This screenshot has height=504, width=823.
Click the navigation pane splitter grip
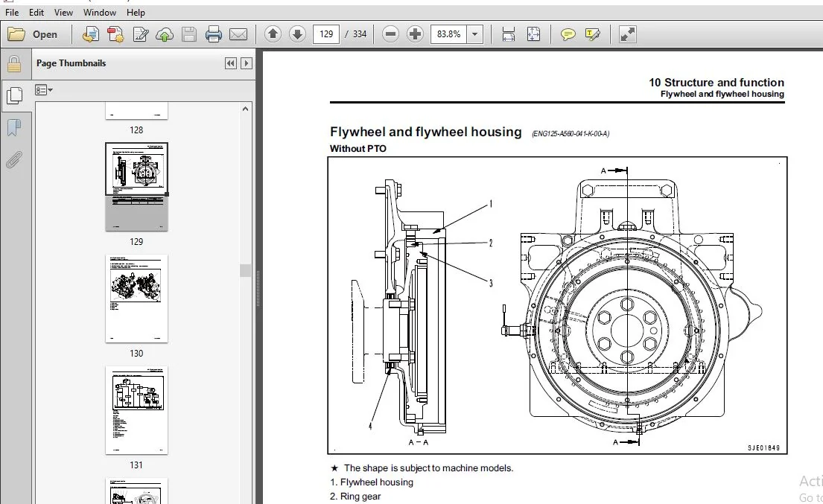(258, 288)
